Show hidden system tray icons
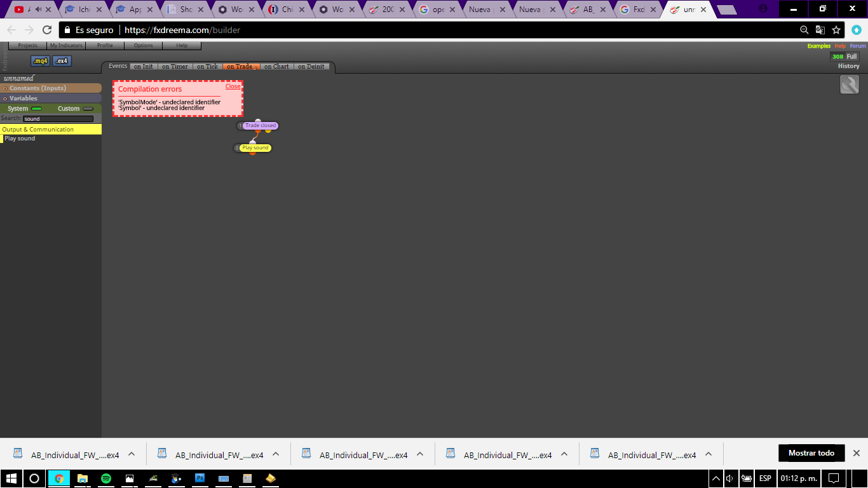This screenshot has width=868, height=488. (x=716, y=478)
